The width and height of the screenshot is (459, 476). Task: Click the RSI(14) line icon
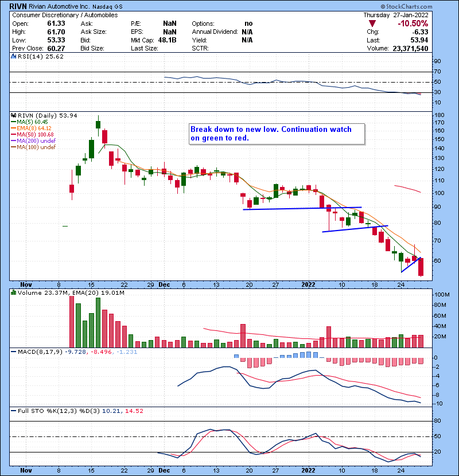point(13,56)
